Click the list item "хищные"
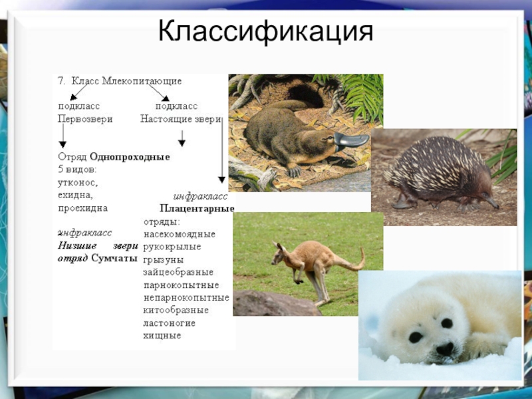 [162, 336]
